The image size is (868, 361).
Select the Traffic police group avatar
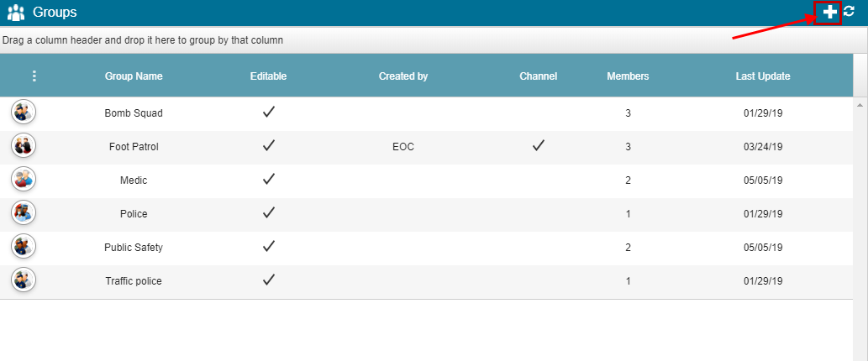click(x=24, y=280)
